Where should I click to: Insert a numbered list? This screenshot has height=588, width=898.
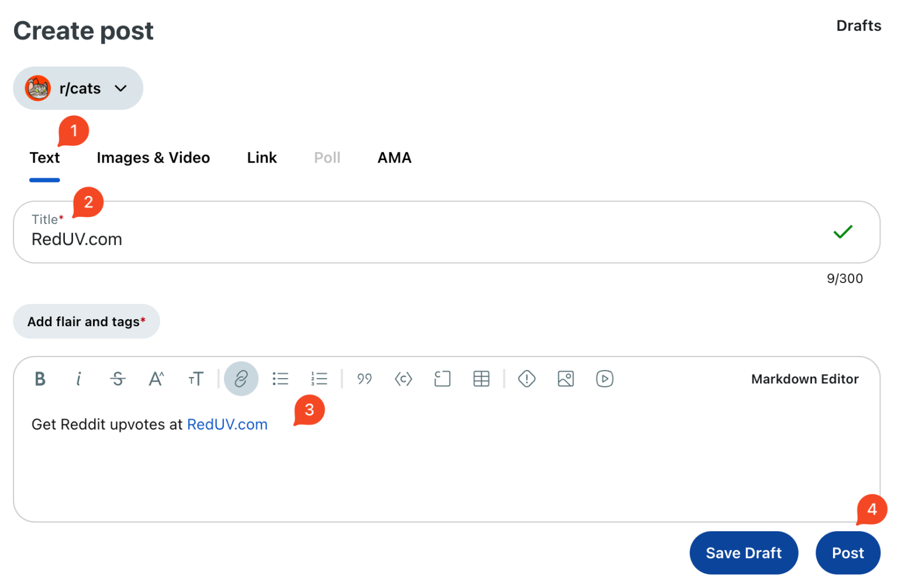coord(320,379)
